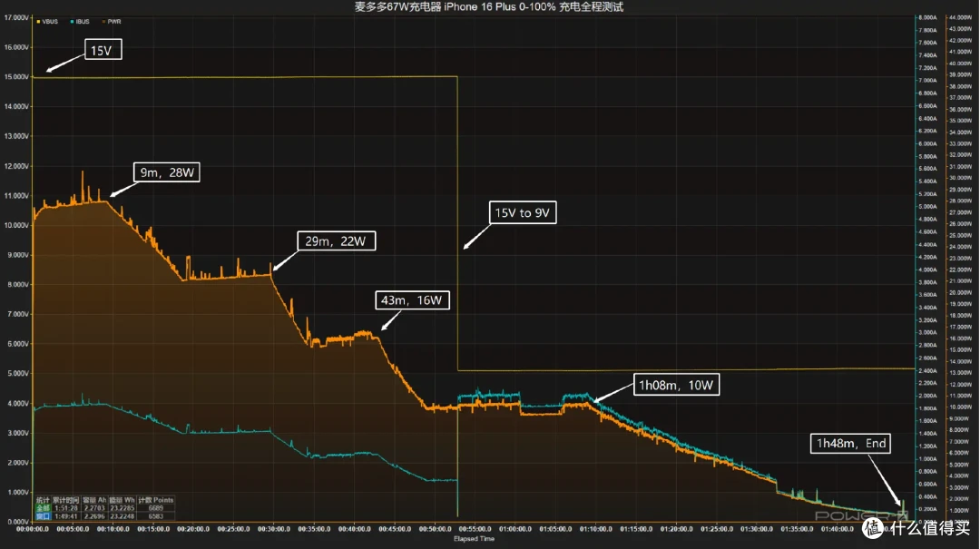
Task: Click the 12.000V voltage axis label
Action: pos(16,166)
